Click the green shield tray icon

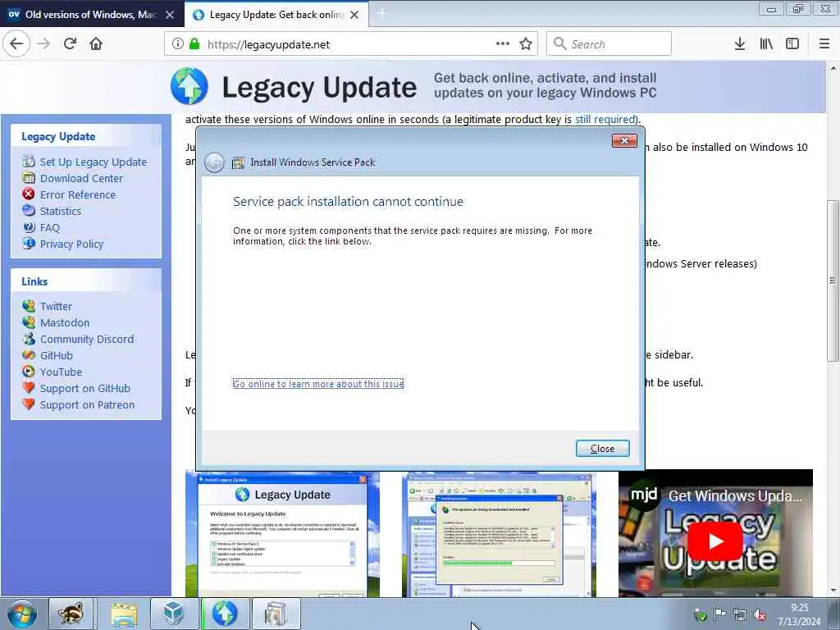pos(700,615)
